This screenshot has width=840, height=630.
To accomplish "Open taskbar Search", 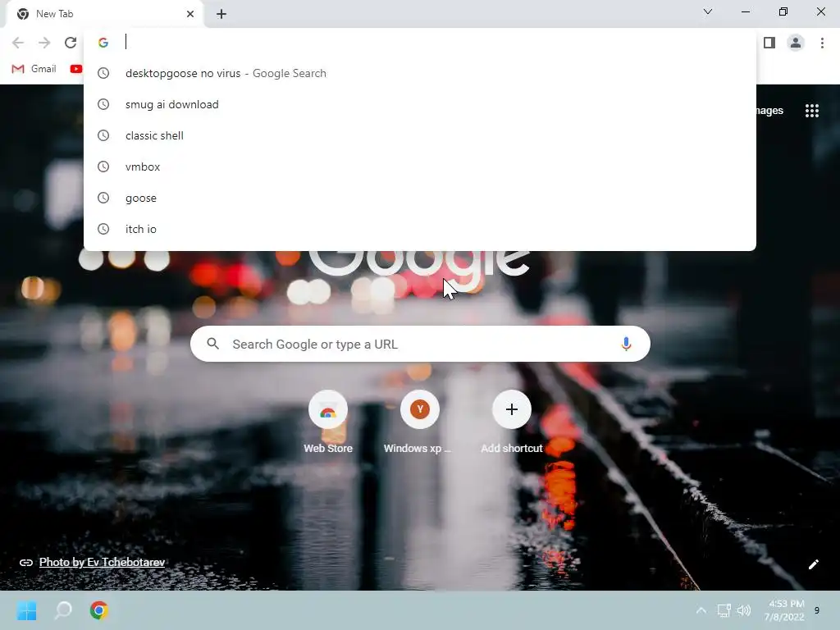I will click(x=63, y=610).
